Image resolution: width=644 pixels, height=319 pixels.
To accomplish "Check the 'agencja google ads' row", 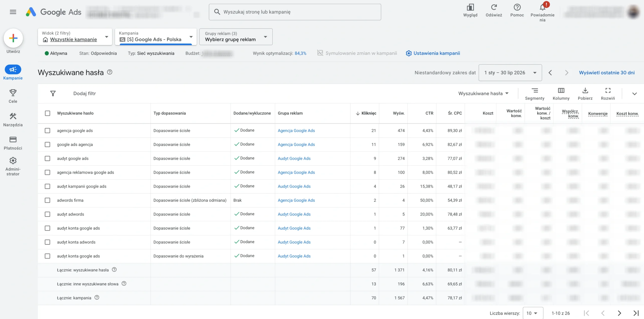I will click(x=48, y=130).
